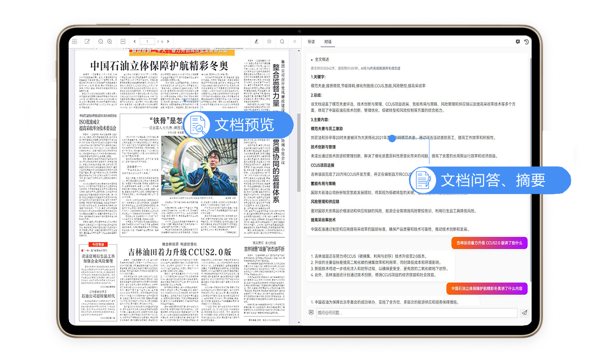Open the page thumbnails grid view
This screenshot has width=595, height=364.
coord(75,42)
